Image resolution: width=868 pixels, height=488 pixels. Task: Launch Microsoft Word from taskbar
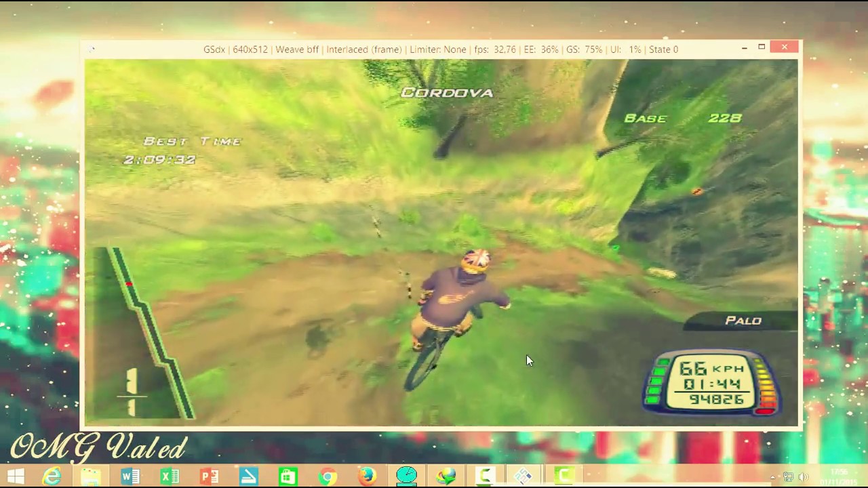point(130,476)
